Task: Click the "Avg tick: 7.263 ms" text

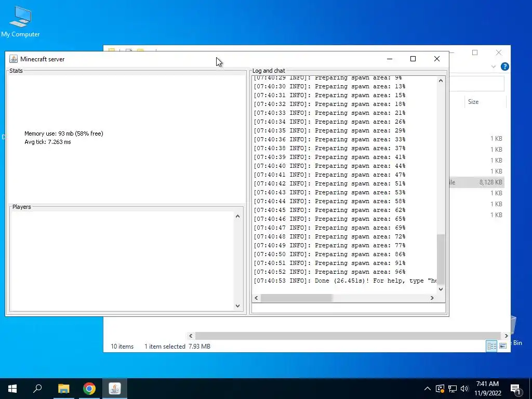Action: (48, 142)
